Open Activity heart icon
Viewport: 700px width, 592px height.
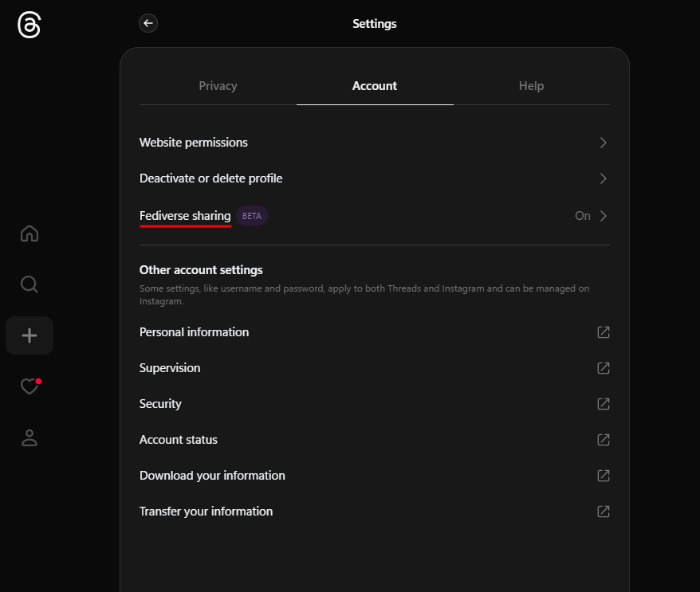29,386
